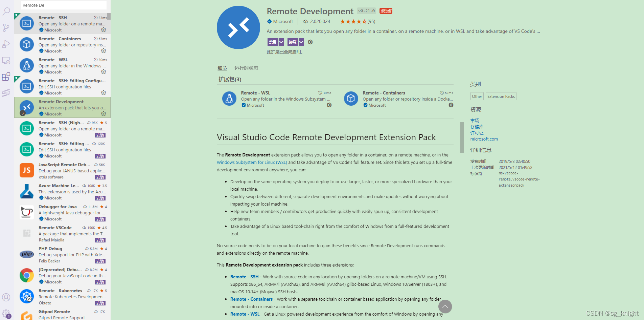Click the PHP Debug icon
The image size is (644, 320).
(x=27, y=254)
